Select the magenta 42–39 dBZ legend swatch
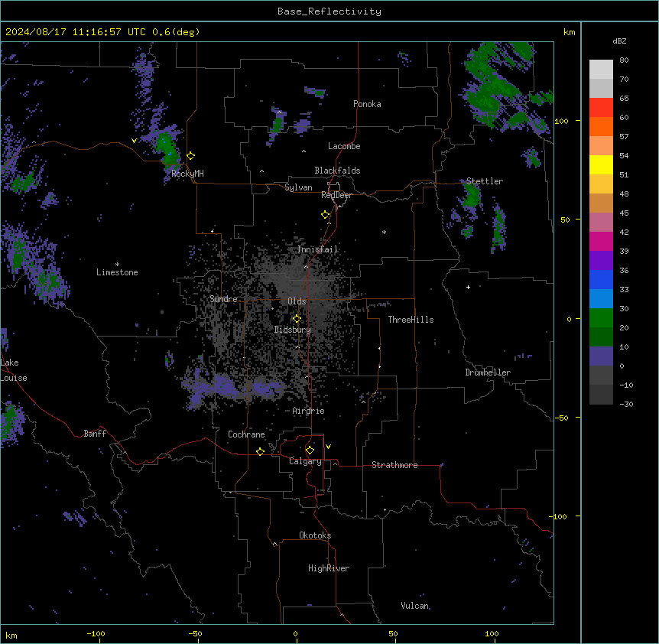Image resolution: width=659 pixels, height=644 pixels. pos(601,241)
